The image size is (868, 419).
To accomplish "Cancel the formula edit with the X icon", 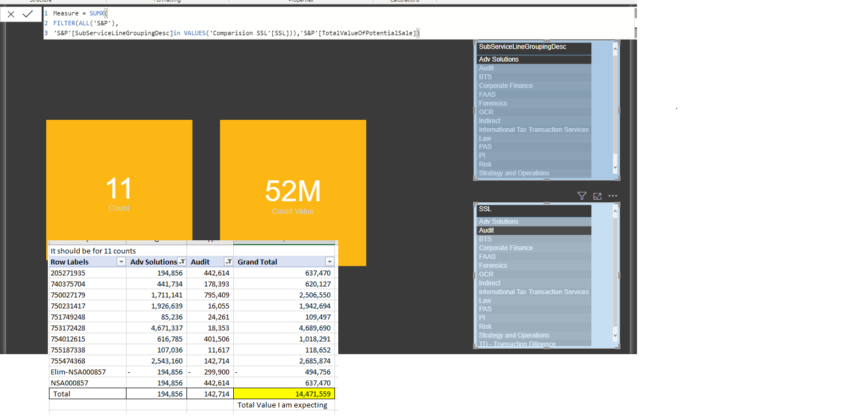I will click(11, 14).
